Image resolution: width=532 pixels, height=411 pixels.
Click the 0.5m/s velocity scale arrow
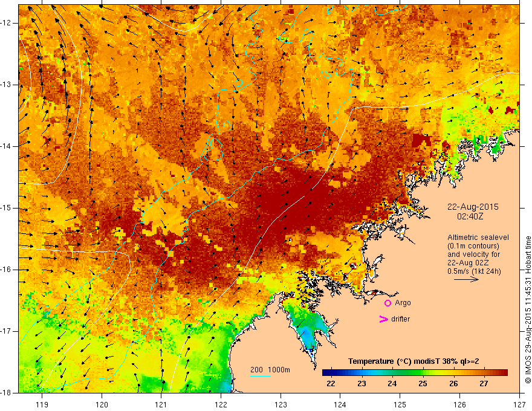[466, 279]
